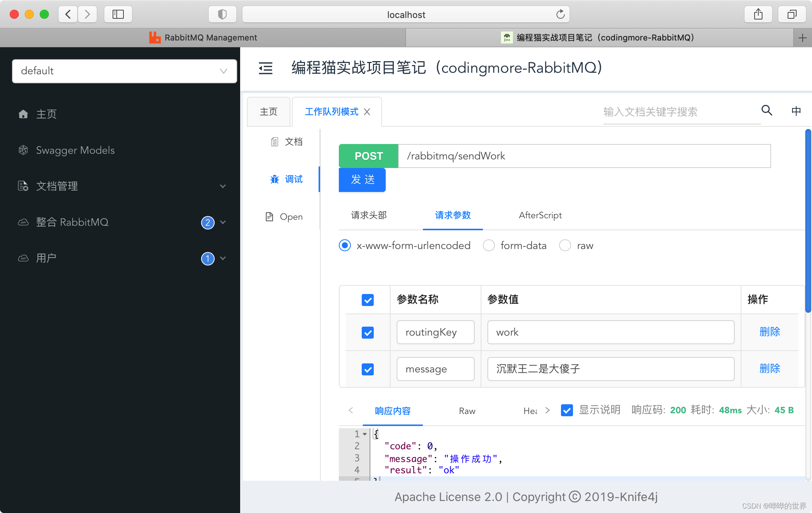
Task: Expand the 文档管理 sidebar section
Action: pos(57,186)
